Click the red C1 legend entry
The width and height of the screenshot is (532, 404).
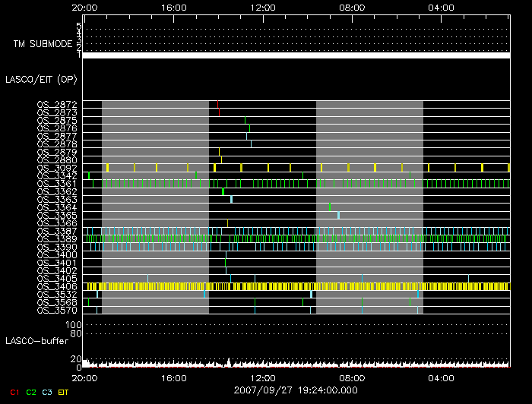(14, 392)
